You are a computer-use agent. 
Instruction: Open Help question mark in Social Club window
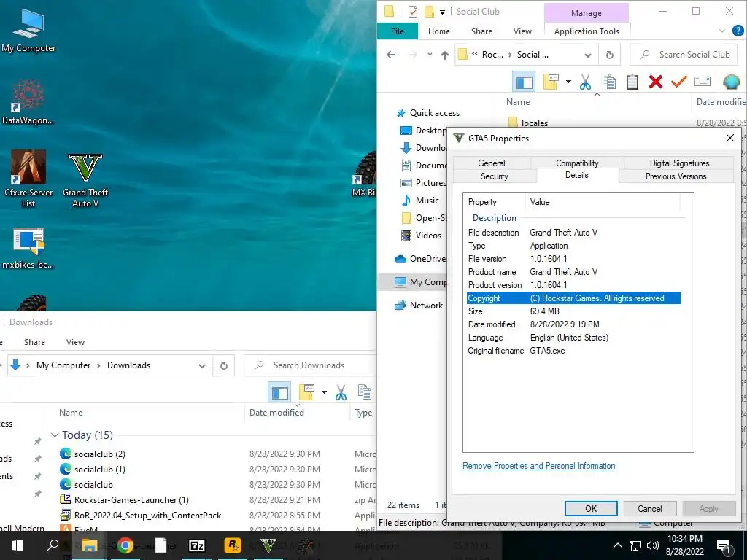pyautogui.click(x=738, y=31)
